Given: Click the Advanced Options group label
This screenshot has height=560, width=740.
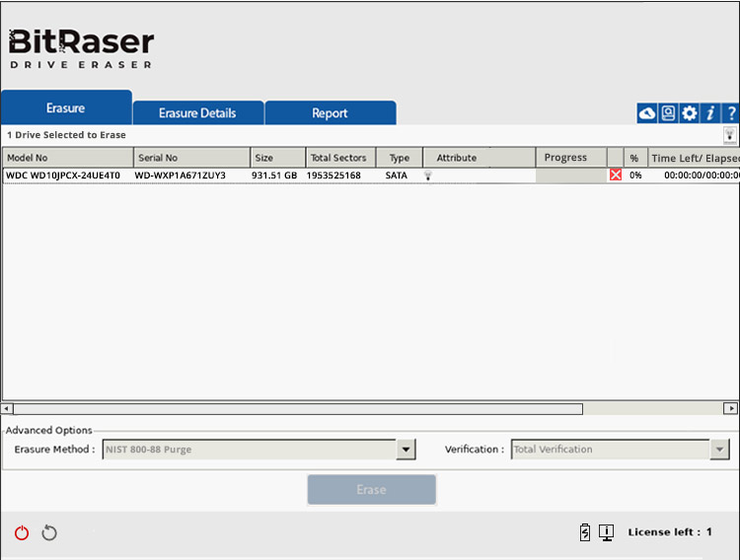Looking at the screenshot, I should (x=48, y=430).
